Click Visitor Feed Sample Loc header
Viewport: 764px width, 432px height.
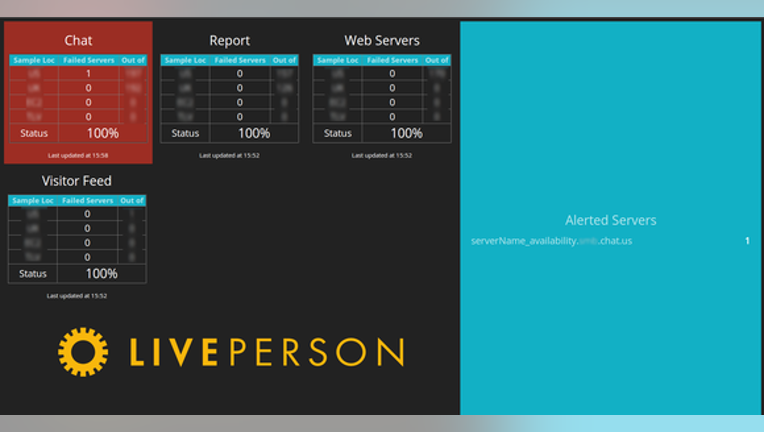[33, 200]
